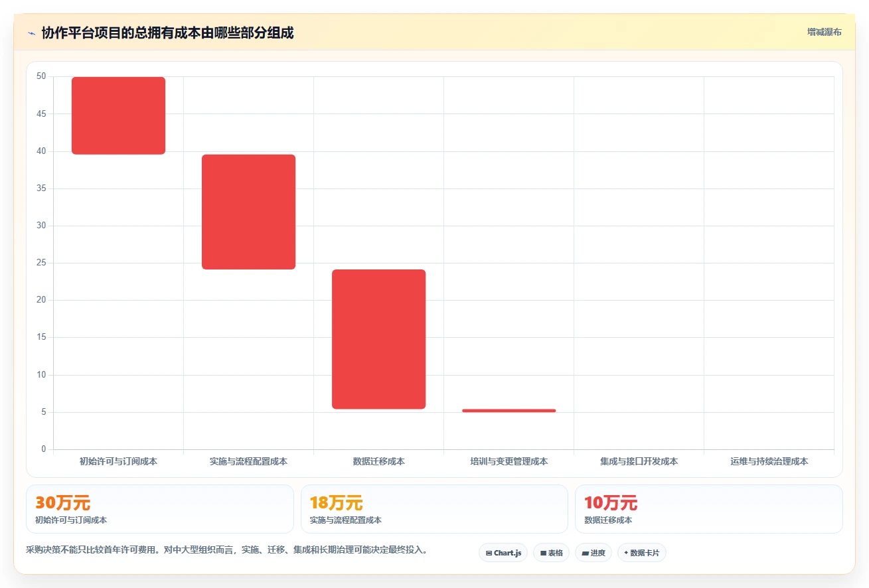Select the 表格 tag pill

pos(551,553)
